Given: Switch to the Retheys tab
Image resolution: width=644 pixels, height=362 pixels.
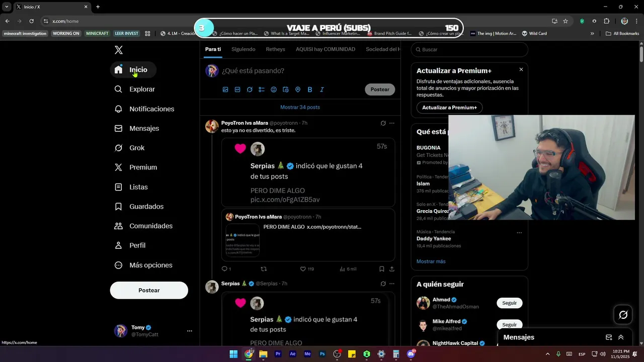Looking at the screenshot, I should tap(275, 49).
